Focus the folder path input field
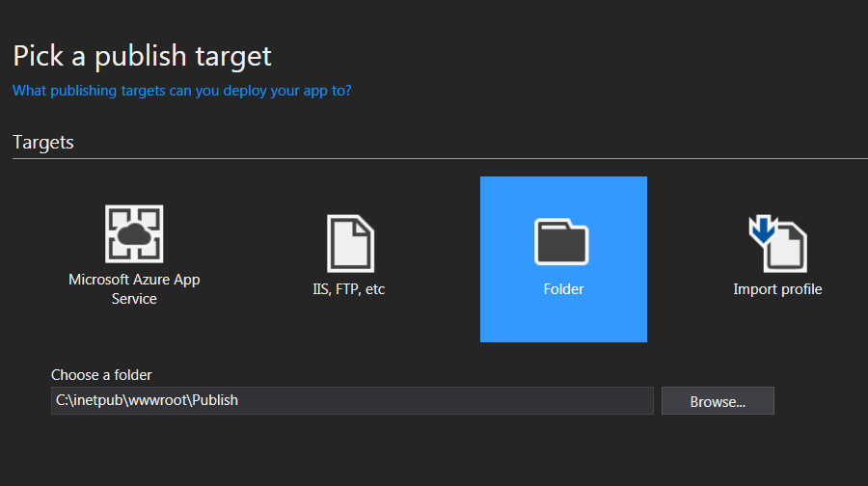 pos(352,401)
